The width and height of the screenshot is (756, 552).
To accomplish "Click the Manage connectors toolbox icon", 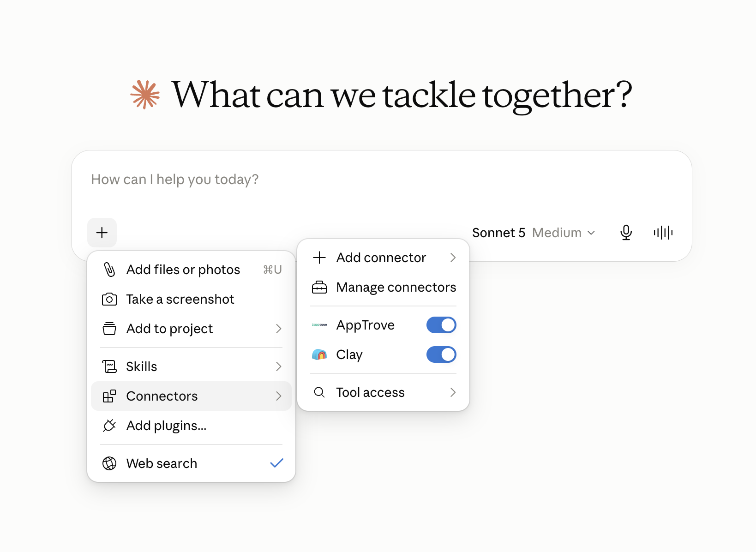I will tap(319, 287).
